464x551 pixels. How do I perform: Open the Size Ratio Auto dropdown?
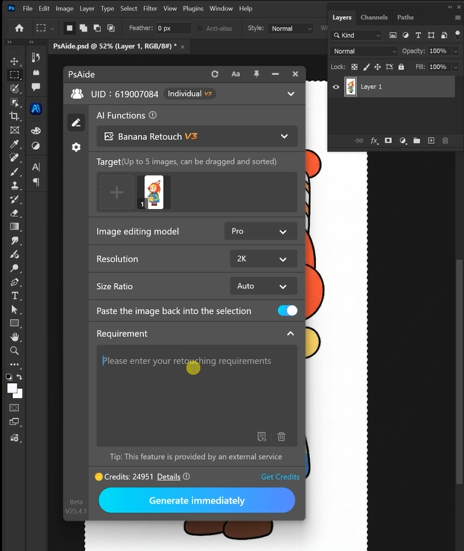[x=263, y=286]
